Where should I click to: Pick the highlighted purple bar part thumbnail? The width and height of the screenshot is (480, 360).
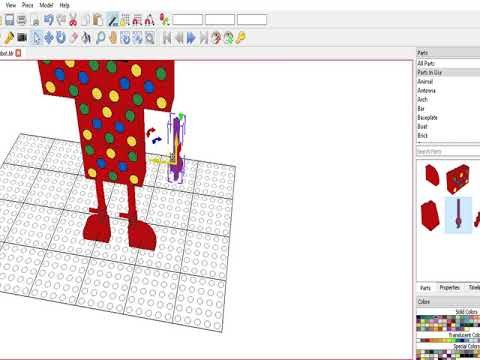pos(459,215)
